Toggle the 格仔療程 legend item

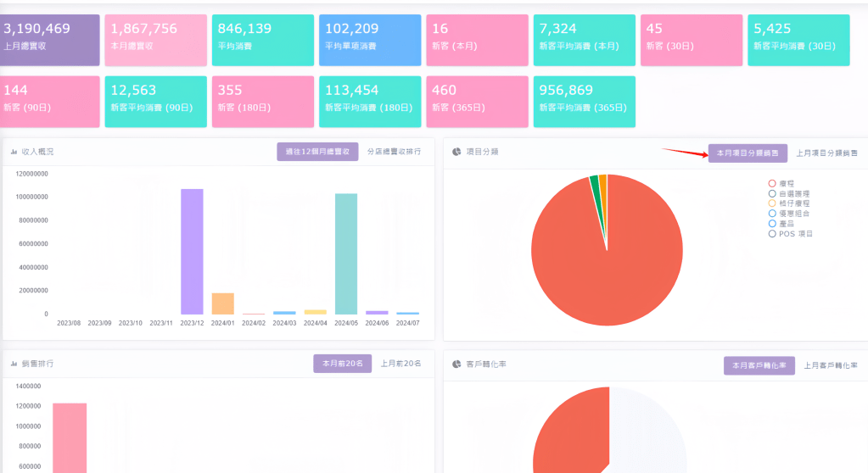pyautogui.click(x=789, y=203)
